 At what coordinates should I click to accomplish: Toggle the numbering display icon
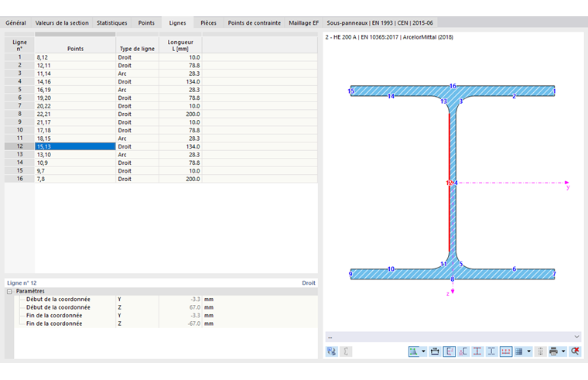tap(506, 351)
